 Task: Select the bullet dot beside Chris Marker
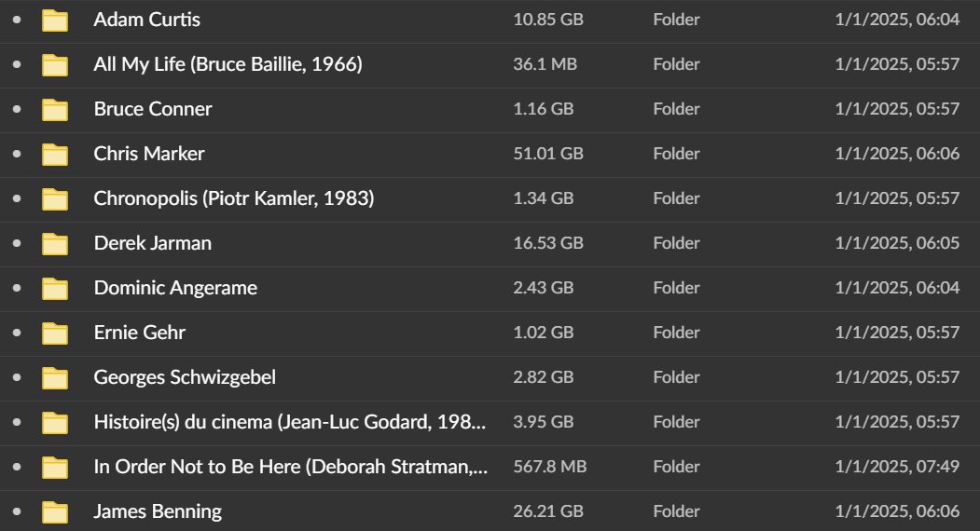[16, 154]
